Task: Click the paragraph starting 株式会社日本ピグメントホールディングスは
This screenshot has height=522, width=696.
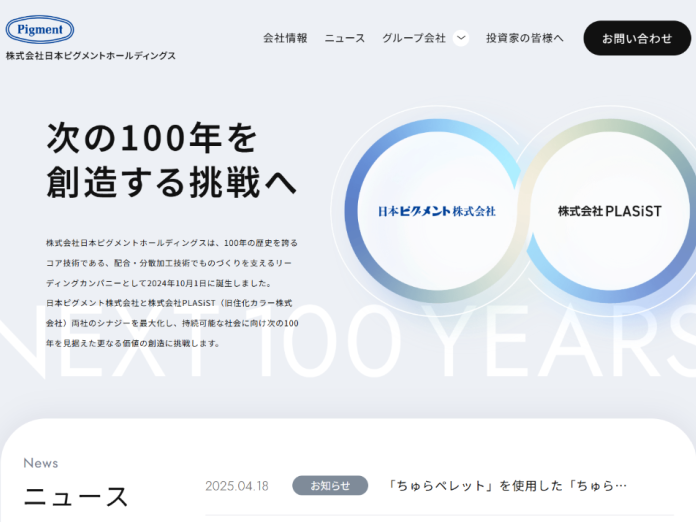Action: [172, 293]
